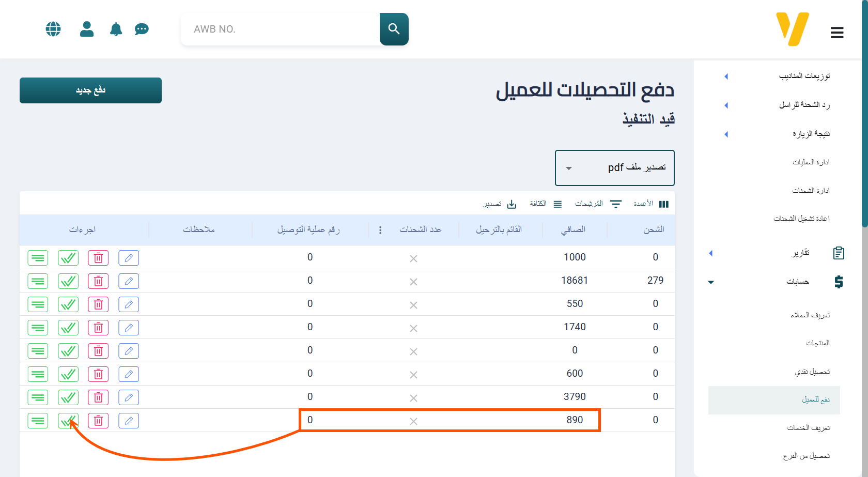Click the globe language icon
The height and width of the screenshot is (477, 868).
click(x=53, y=29)
